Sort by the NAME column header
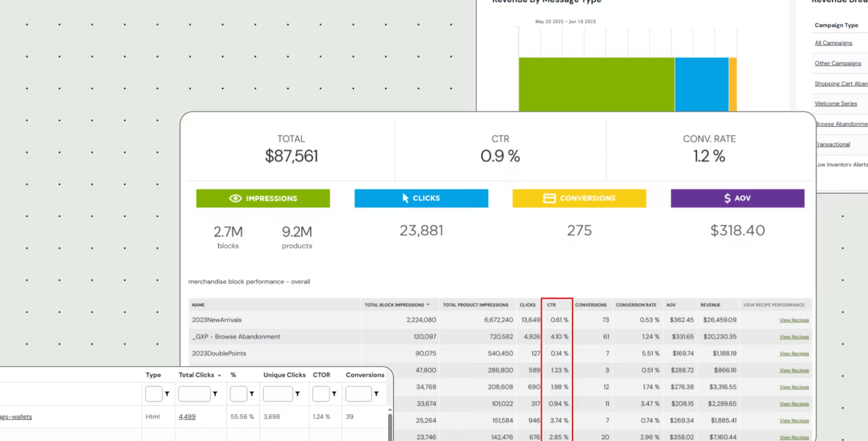 click(198, 305)
